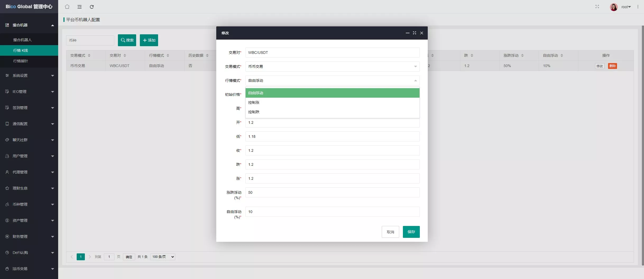Open 行情 K线 submenu item
The image size is (644, 279).
pos(29,50)
